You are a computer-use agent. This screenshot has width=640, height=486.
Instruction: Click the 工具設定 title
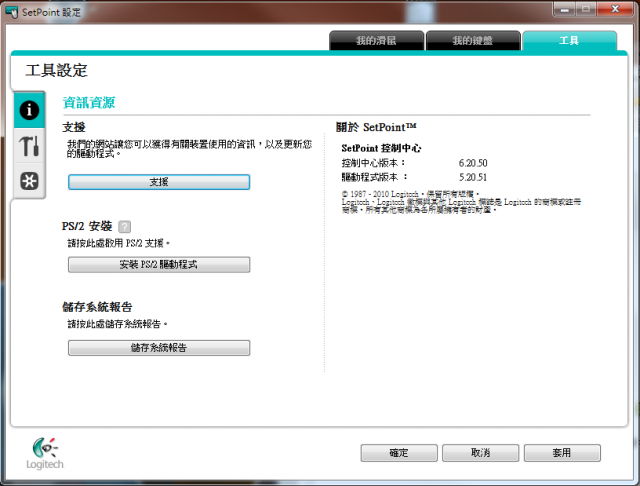[56, 71]
